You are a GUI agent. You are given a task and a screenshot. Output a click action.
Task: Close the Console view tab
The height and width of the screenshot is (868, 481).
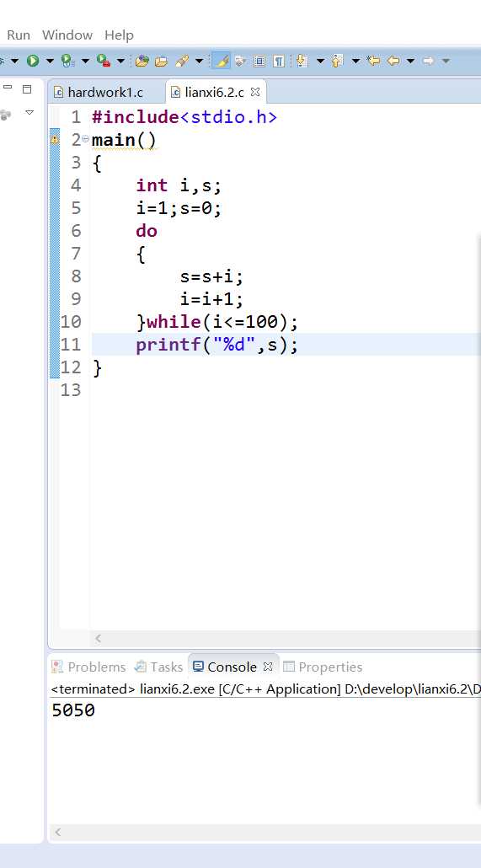point(268,667)
